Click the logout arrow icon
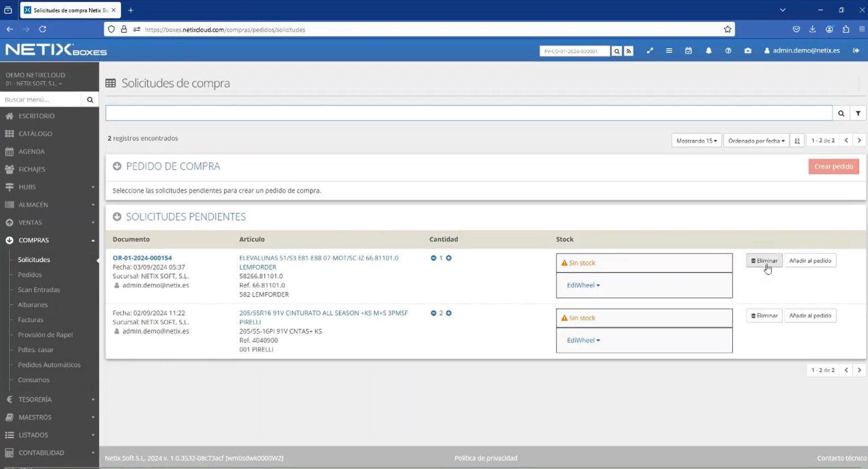The height and width of the screenshot is (469, 868). click(856, 51)
